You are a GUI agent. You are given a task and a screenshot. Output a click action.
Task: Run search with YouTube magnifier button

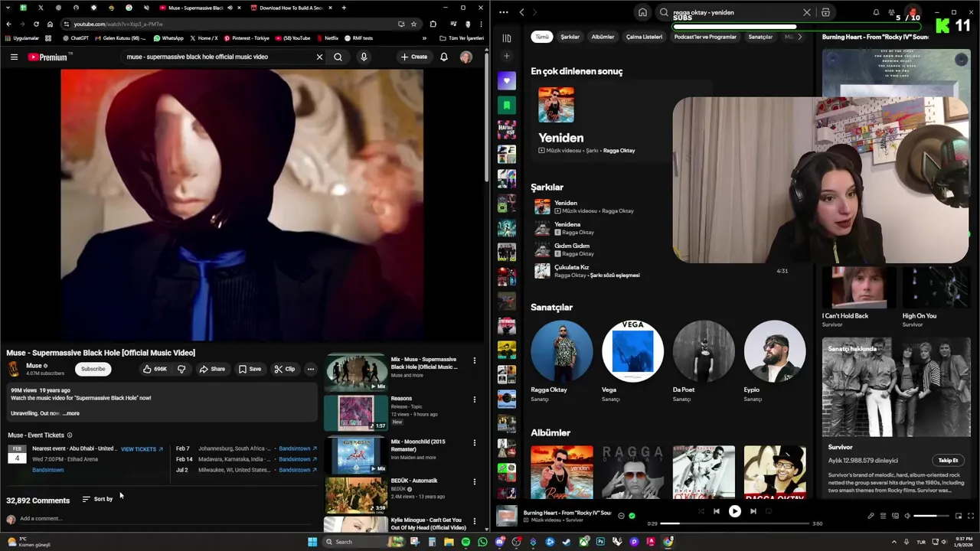[x=338, y=57]
